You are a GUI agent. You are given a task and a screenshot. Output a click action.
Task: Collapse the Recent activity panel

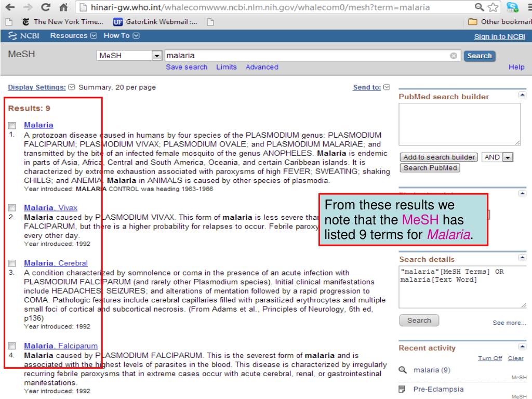pos(522,346)
